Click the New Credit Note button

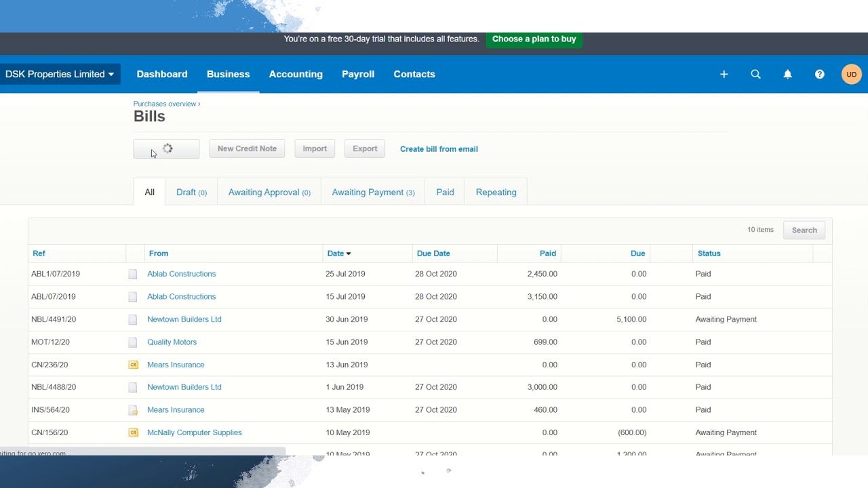247,148
